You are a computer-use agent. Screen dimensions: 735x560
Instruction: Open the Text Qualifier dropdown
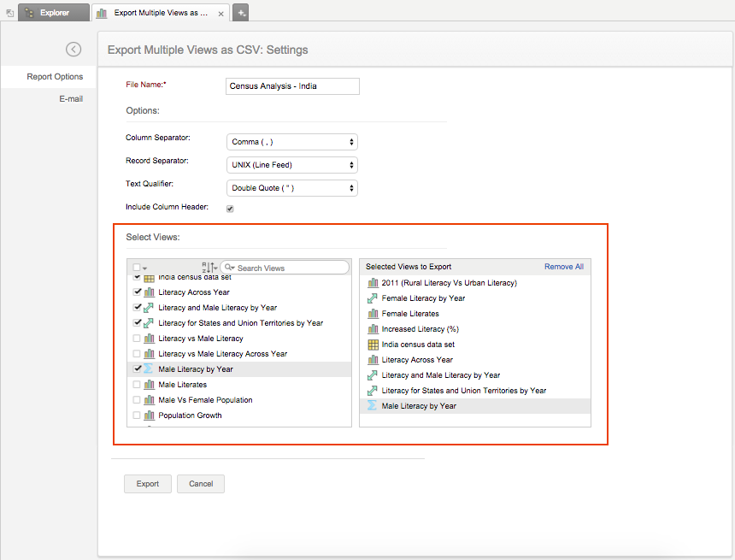pyautogui.click(x=292, y=188)
